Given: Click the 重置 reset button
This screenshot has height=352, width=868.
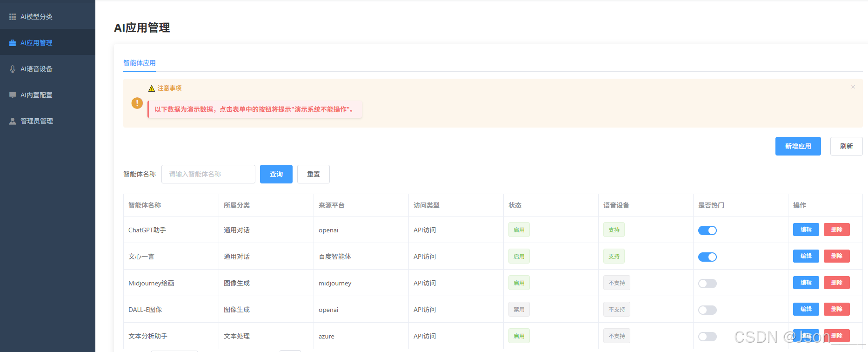Looking at the screenshot, I should (314, 174).
